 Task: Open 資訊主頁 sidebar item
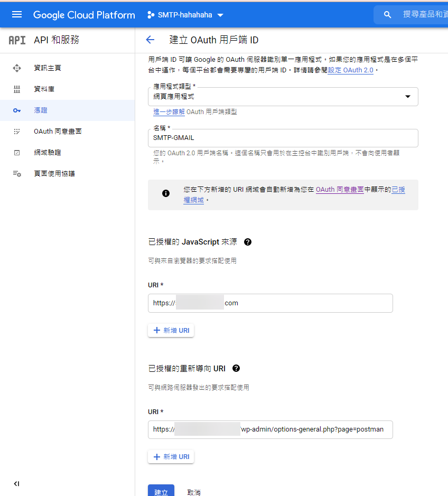(x=68, y=68)
